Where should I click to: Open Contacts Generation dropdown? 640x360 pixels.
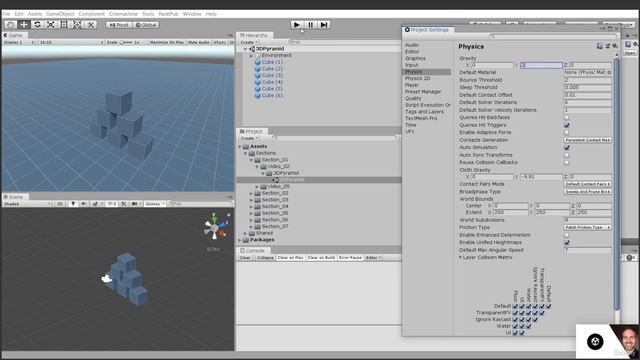(x=587, y=140)
